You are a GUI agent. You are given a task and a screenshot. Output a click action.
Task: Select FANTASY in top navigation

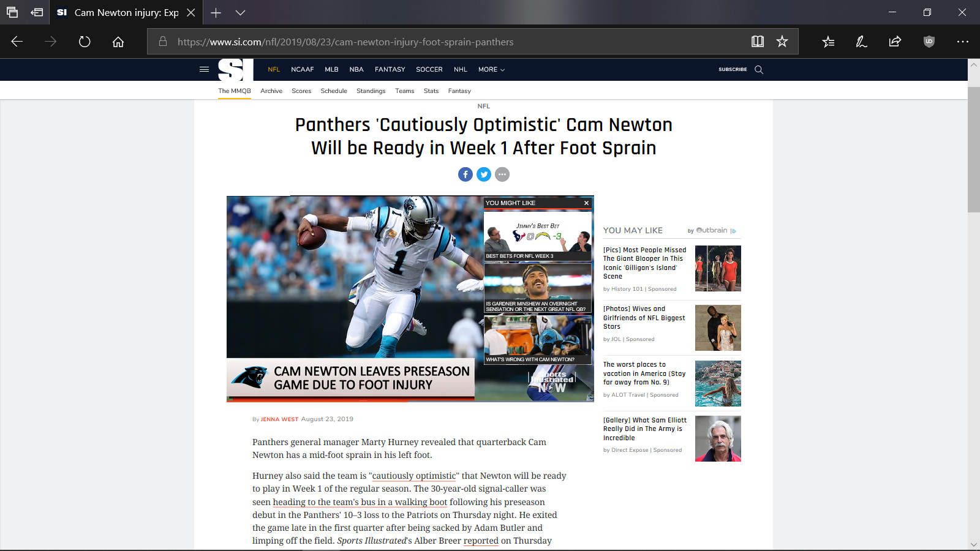pos(390,69)
